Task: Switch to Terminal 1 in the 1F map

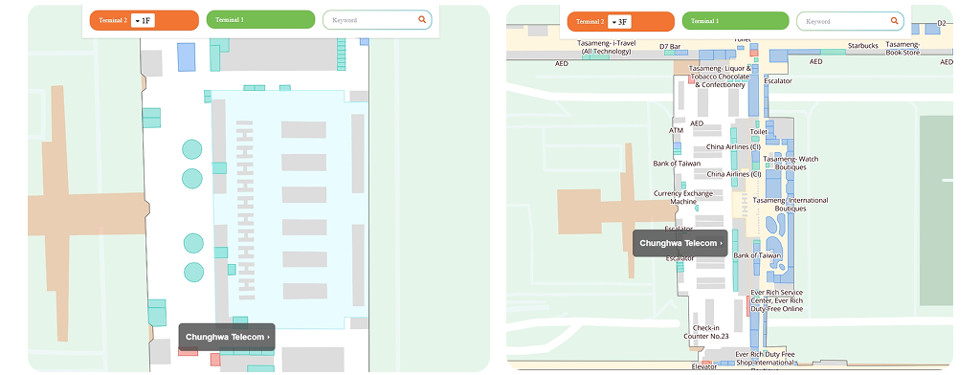Action: click(x=260, y=20)
